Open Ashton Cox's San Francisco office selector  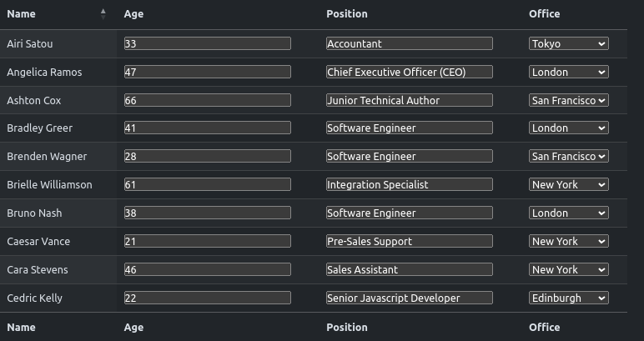pos(568,100)
